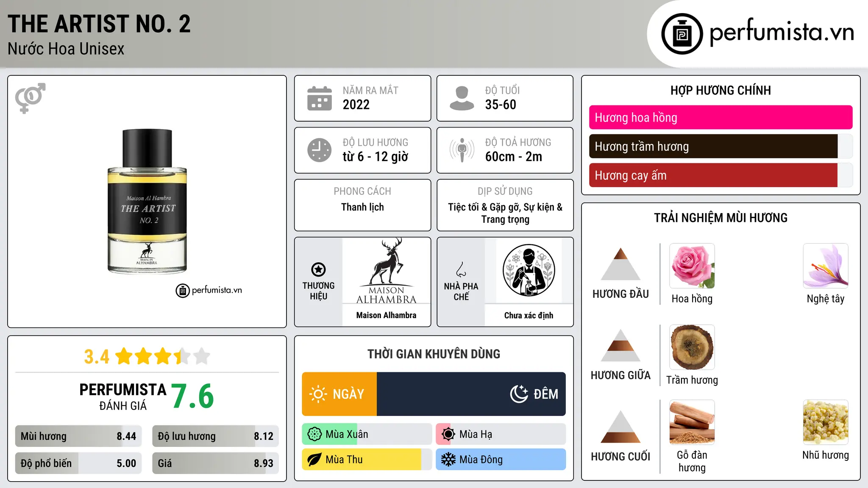
Task: Click the navy Đêm segment of the bar
Action: 471,394
